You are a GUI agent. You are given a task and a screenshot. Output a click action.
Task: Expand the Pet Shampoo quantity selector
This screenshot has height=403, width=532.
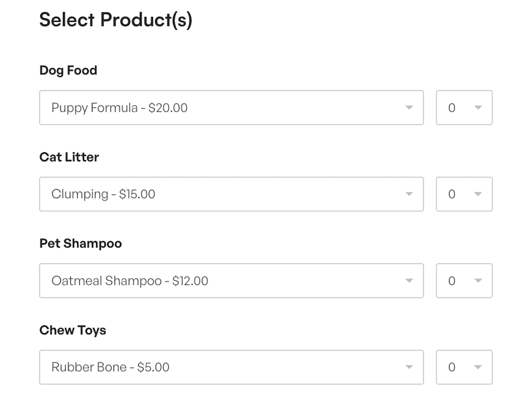pyautogui.click(x=464, y=281)
